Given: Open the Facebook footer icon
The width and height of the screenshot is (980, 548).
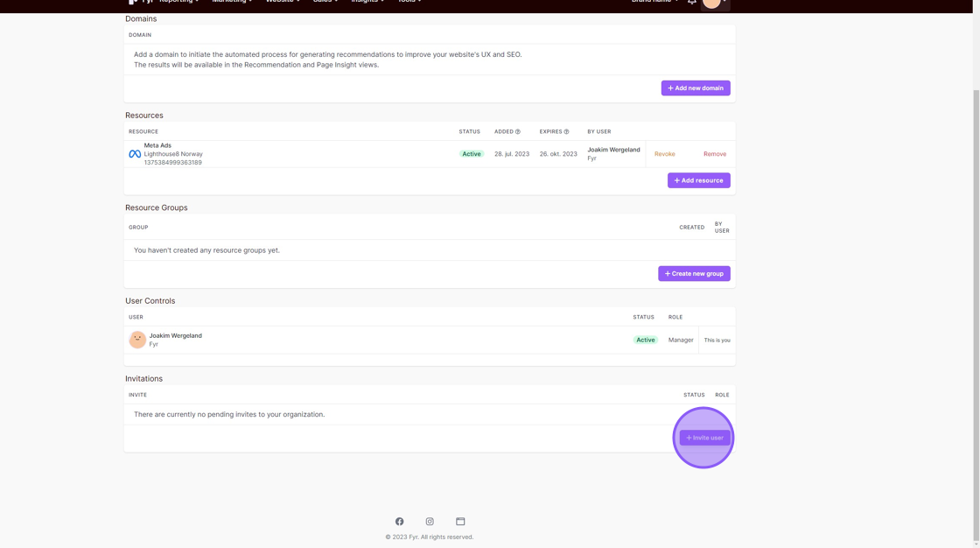Looking at the screenshot, I should tap(399, 522).
